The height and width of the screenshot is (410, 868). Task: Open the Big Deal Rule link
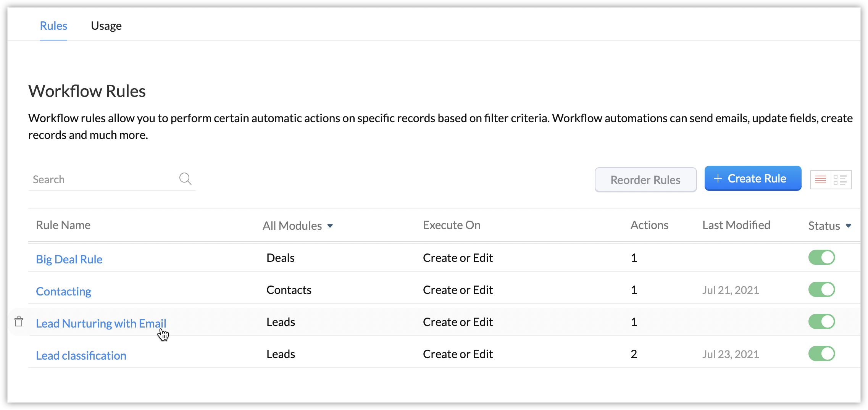[69, 259]
